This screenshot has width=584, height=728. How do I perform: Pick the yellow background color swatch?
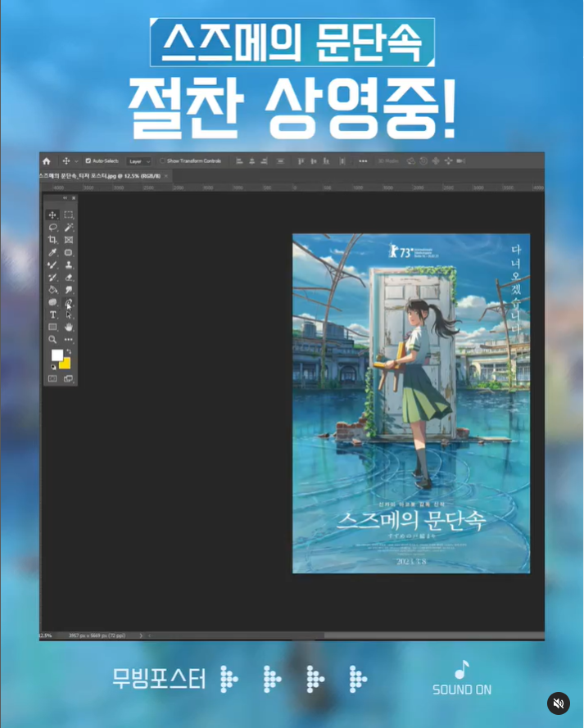(66, 364)
